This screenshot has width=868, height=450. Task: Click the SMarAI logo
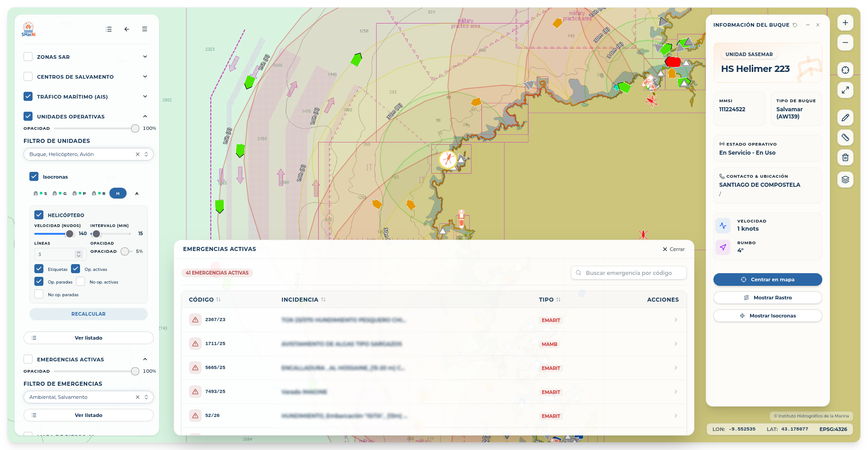(x=28, y=29)
